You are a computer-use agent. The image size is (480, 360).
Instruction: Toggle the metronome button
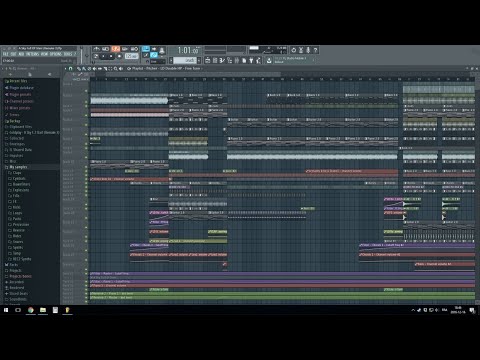96,49
